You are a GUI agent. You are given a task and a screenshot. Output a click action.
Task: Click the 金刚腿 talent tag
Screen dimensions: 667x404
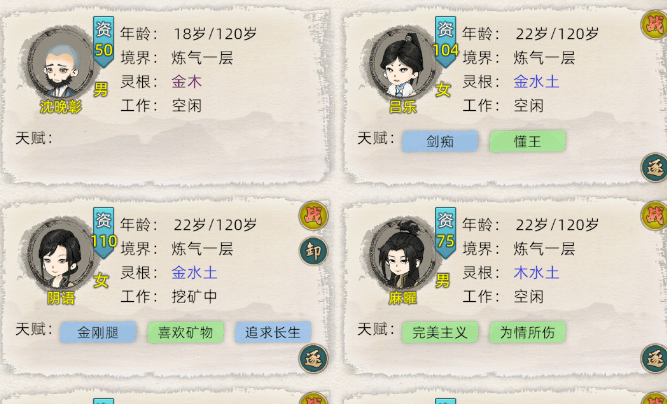98,332
